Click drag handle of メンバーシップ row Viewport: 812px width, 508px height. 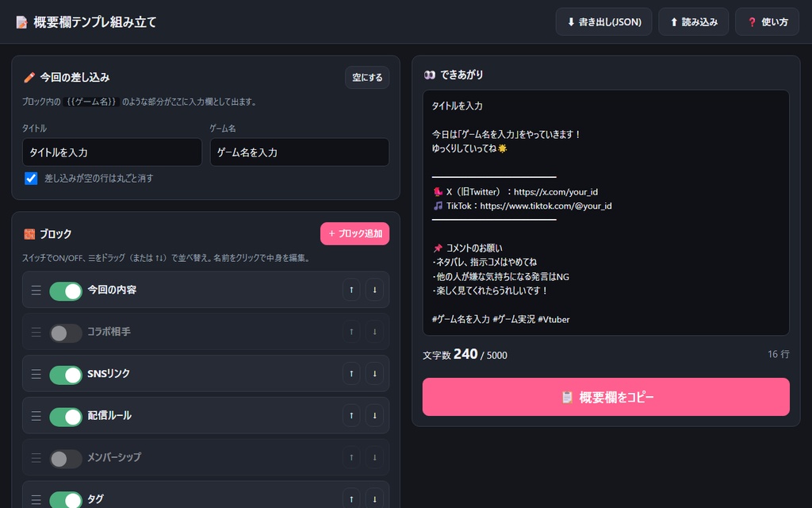[x=36, y=458]
